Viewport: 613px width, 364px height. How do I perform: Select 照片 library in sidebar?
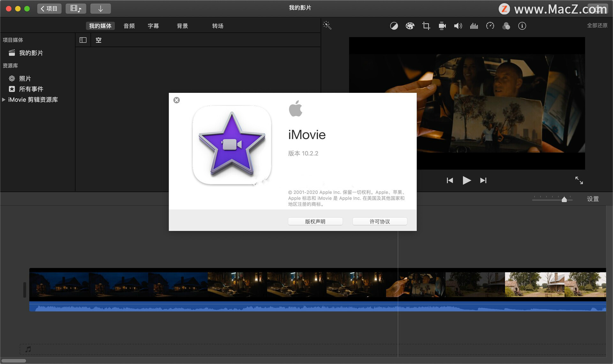(25, 78)
